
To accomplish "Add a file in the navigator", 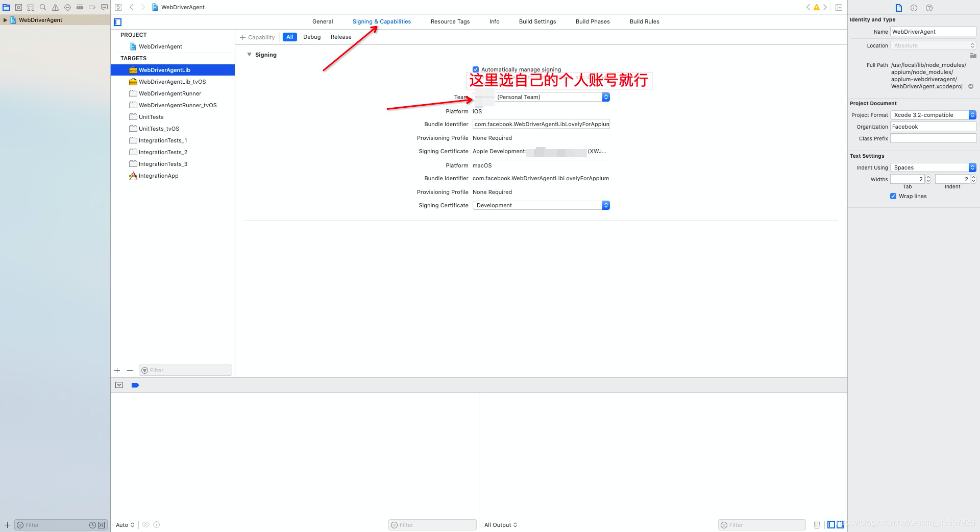I will 7,525.
